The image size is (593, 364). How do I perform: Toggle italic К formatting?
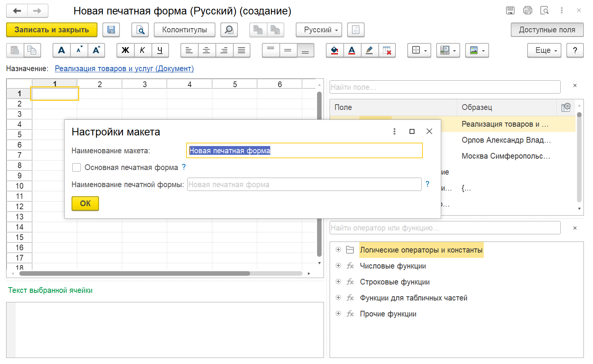click(142, 50)
